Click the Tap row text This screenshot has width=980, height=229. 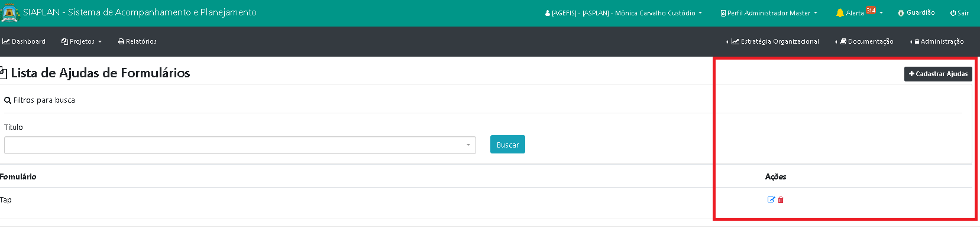(x=6, y=200)
